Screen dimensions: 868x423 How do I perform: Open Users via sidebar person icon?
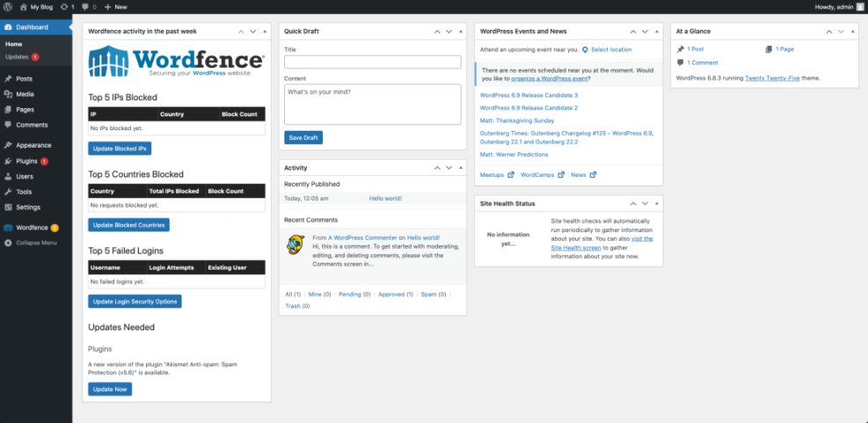8,177
